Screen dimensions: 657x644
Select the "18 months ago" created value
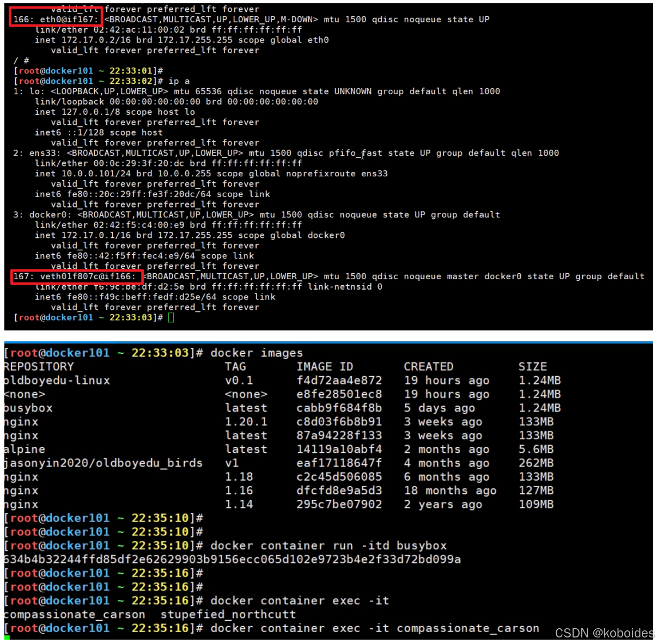450,491
